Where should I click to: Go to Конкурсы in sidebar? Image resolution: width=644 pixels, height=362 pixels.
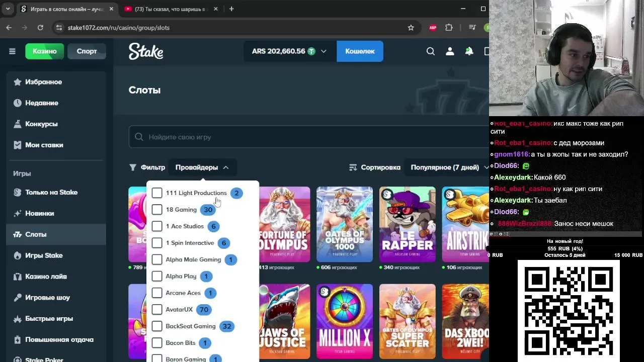tap(56, 124)
